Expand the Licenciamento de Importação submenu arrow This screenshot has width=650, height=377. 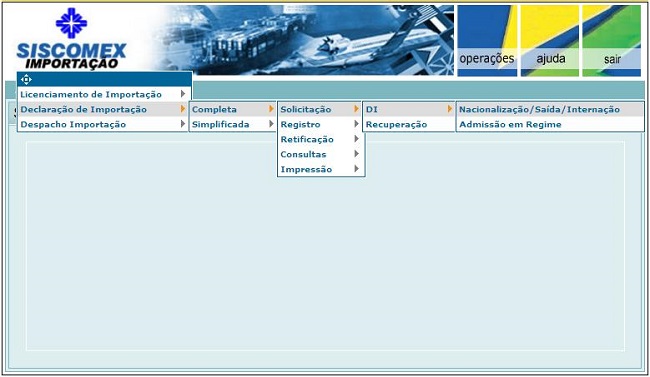[183, 94]
